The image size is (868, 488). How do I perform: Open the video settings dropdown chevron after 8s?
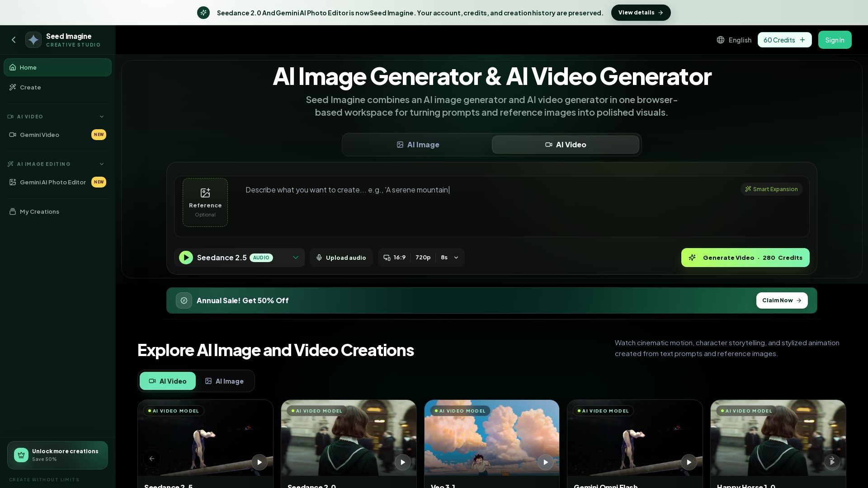pyautogui.click(x=456, y=258)
